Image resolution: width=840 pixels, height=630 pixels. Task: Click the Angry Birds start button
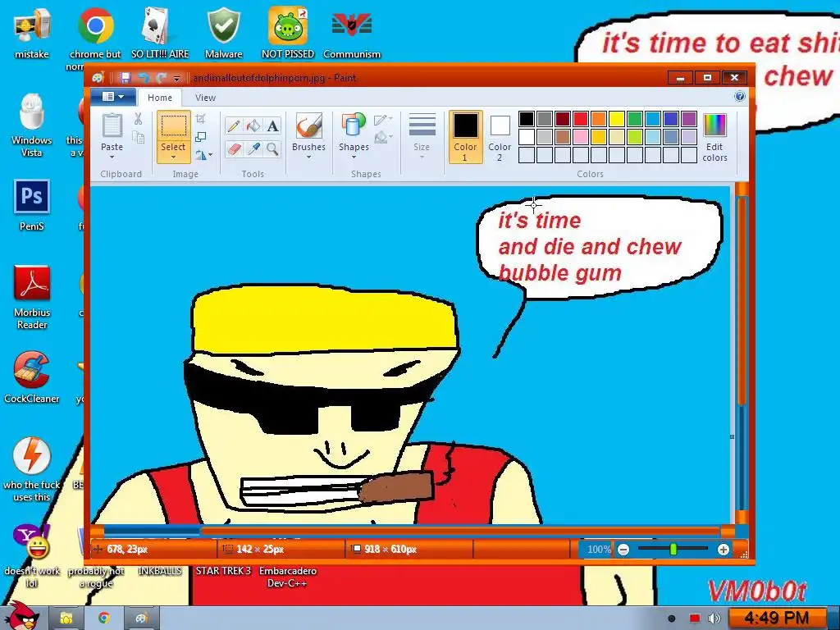pos(21,615)
